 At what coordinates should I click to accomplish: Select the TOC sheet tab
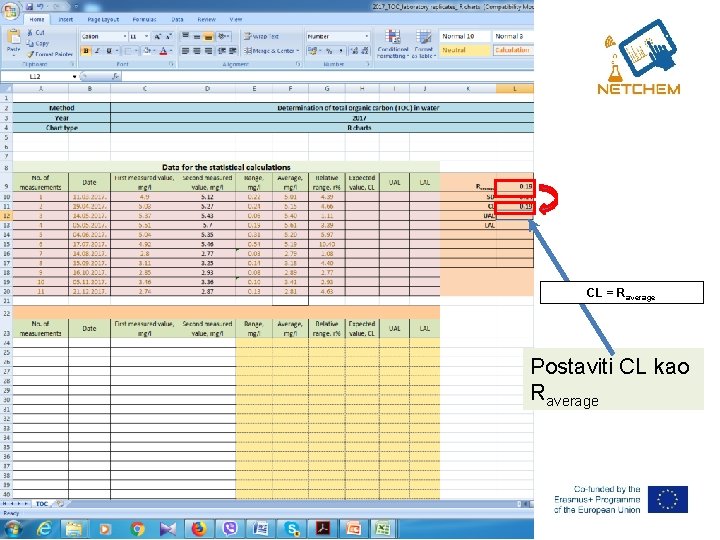point(42,504)
